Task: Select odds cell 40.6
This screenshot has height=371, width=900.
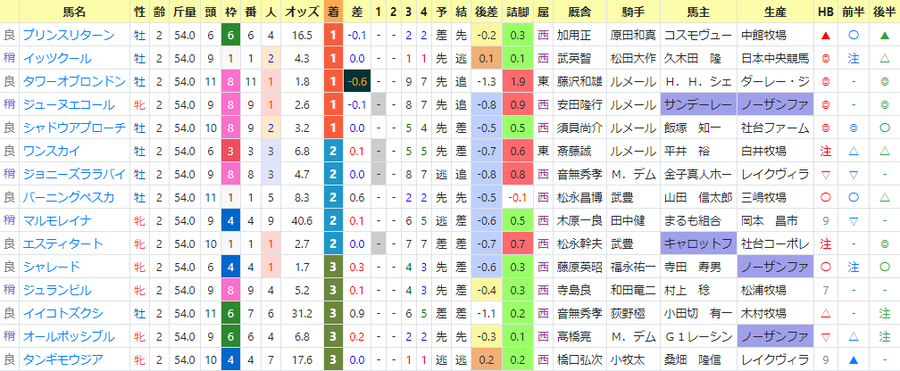Action: [x=301, y=221]
